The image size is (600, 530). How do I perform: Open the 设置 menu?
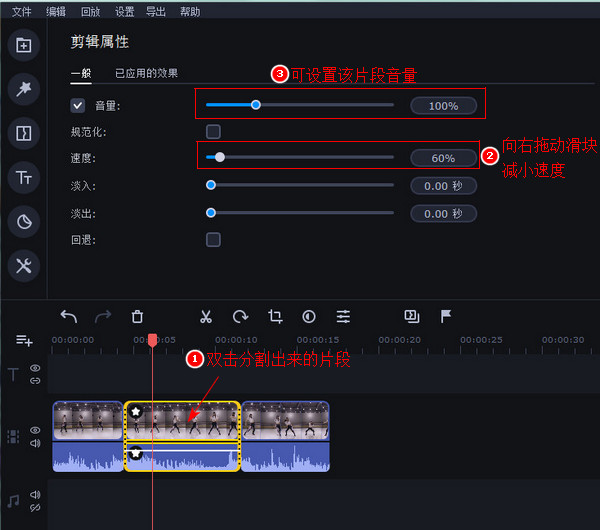coord(125,12)
